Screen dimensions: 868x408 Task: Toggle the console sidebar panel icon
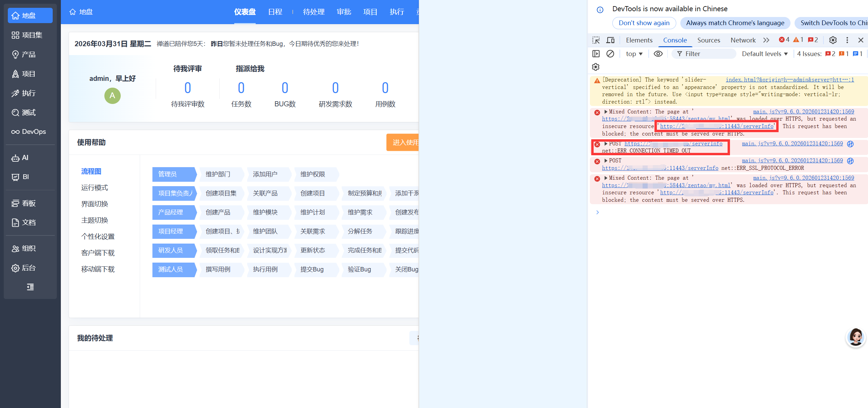click(596, 54)
